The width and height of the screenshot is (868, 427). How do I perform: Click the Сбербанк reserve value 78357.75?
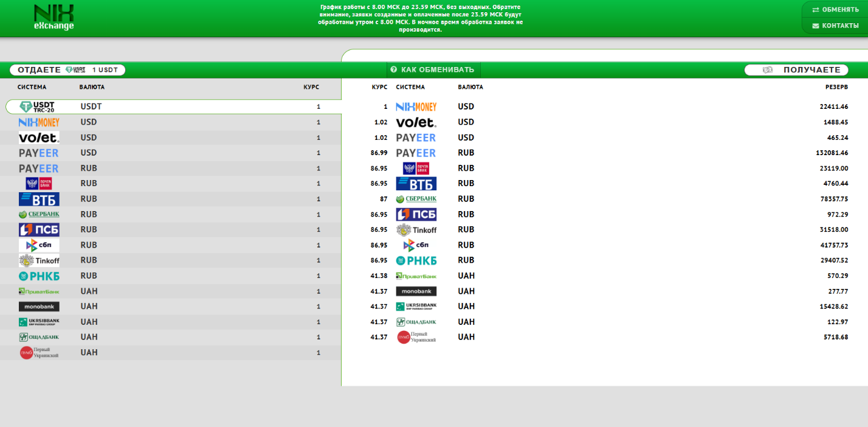[833, 199]
